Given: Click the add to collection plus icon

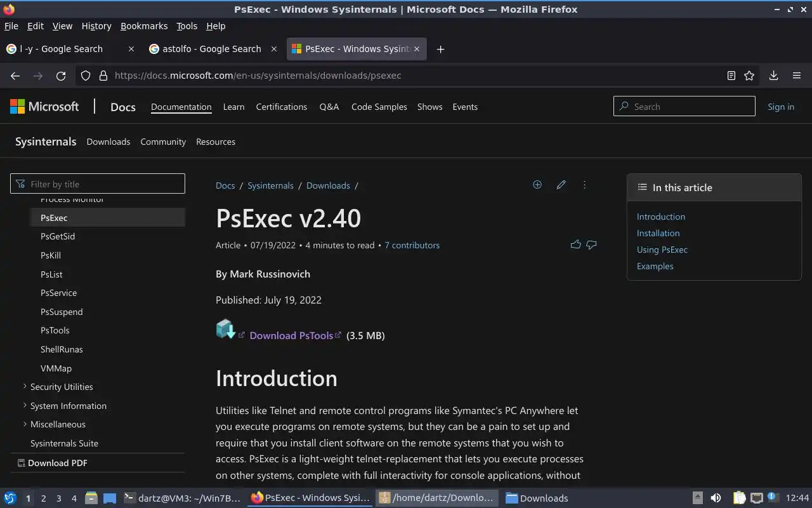Looking at the screenshot, I should pos(537,185).
